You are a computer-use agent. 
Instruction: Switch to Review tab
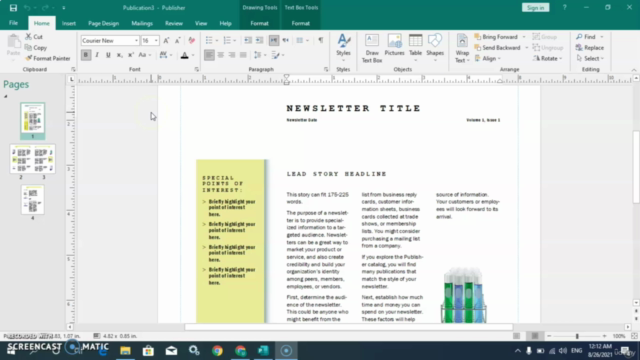pyautogui.click(x=174, y=23)
